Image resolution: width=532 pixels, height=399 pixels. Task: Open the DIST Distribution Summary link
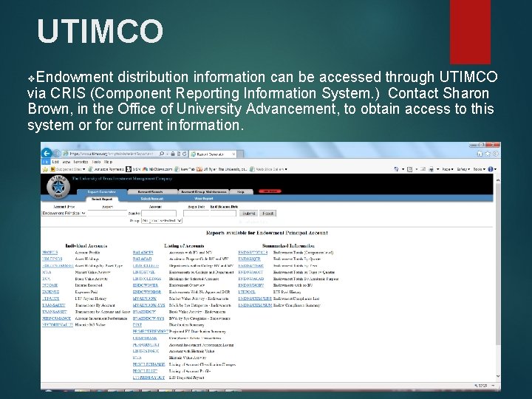[137, 324]
